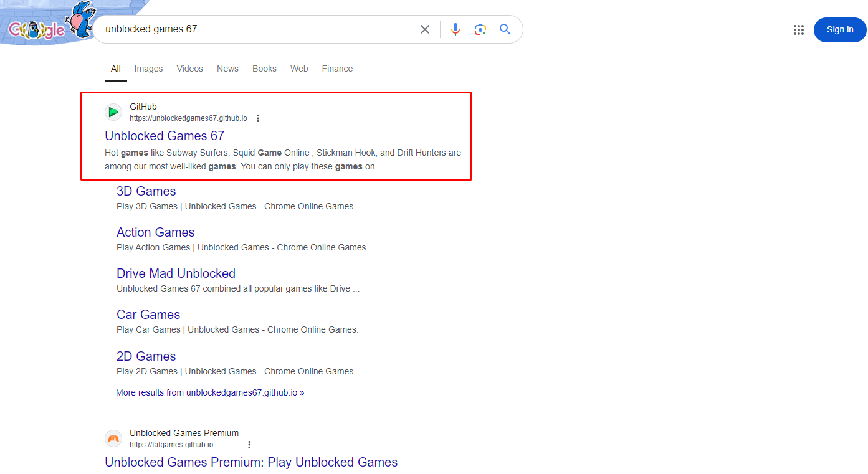The height and width of the screenshot is (474, 868).
Task: Open the 2D Games sitelink
Action: (x=146, y=356)
